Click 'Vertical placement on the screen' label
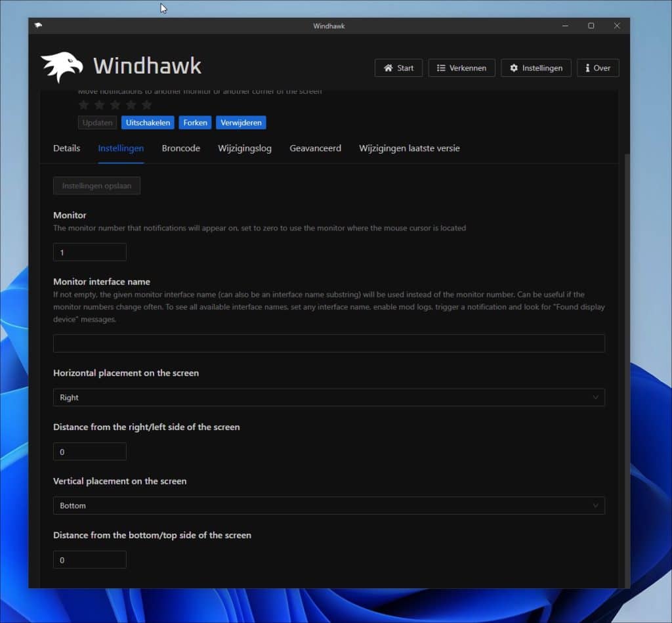The image size is (672, 623). [120, 481]
